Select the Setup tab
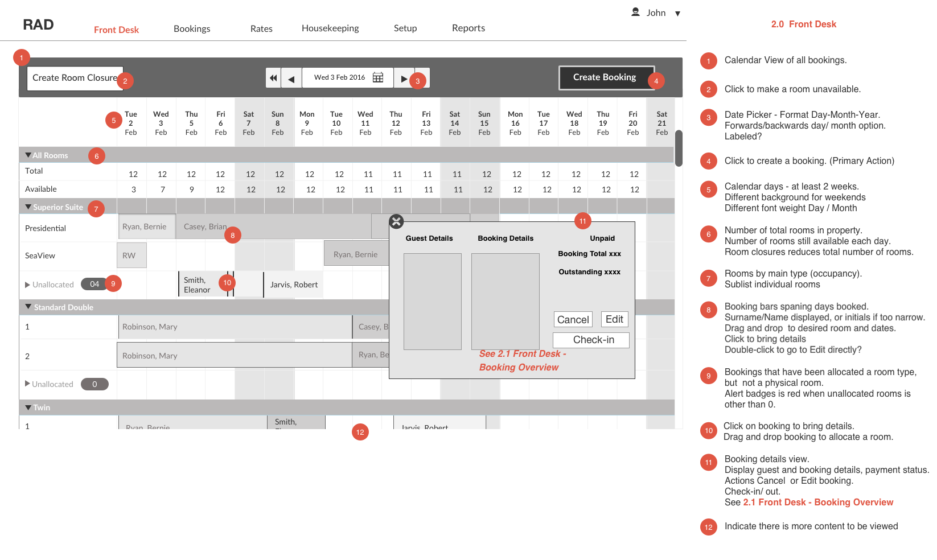This screenshot has height=560, width=937. point(405,28)
